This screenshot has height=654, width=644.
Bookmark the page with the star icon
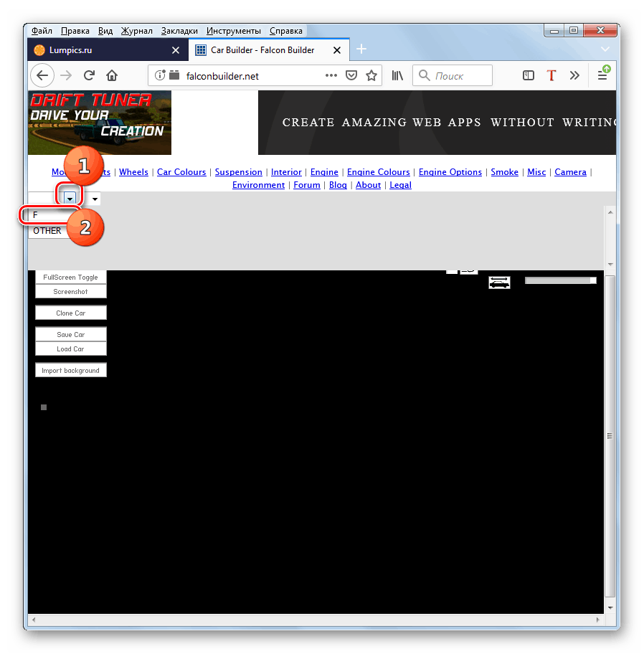tap(371, 75)
